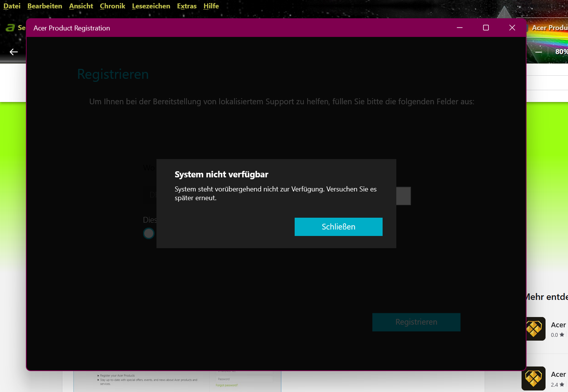Click the Schließen button in error dialog
The width and height of the screenshot is (568, 392).
(338, 227)
